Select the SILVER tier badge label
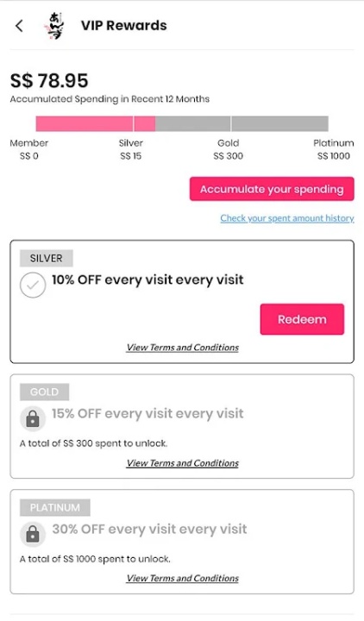Viewport: 364px width, 621px height. pyautogui.click(x=47, y=258)
